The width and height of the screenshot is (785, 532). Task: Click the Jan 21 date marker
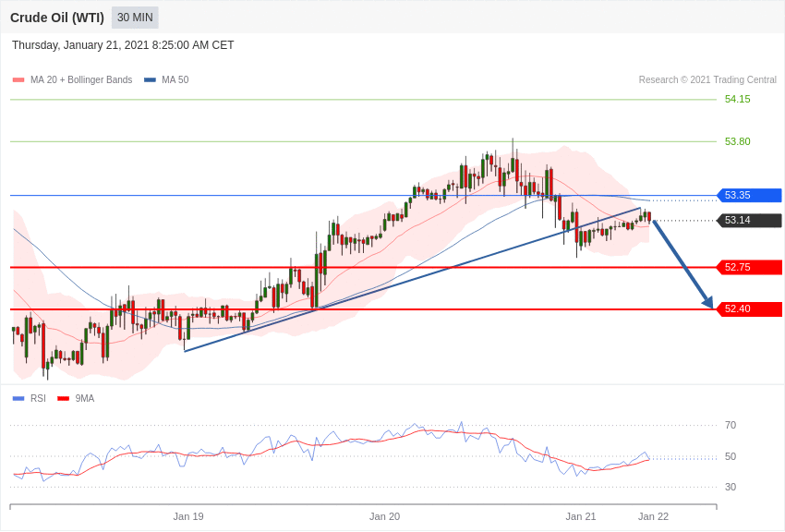[581, 516]
